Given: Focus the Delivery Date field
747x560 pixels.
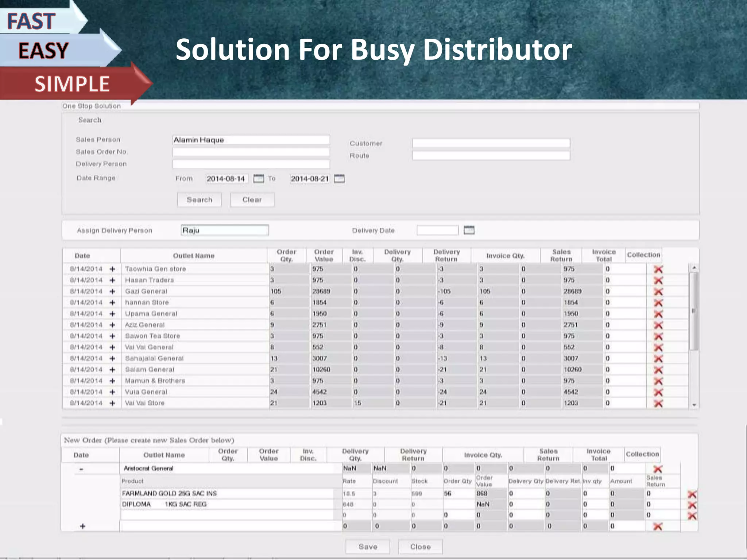Looking at the screenshot, I should point(438,230).
